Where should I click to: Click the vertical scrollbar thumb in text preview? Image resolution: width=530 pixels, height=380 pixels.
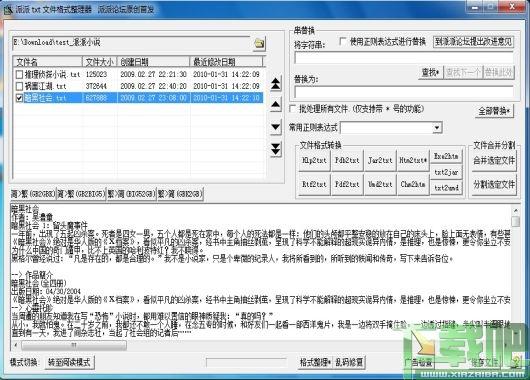click(x=515, y=221)
